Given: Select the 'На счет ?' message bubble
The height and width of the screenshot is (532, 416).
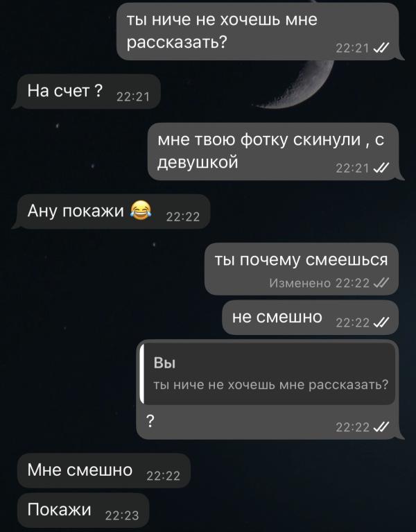Looking at the screenshot, I should 87,92.
